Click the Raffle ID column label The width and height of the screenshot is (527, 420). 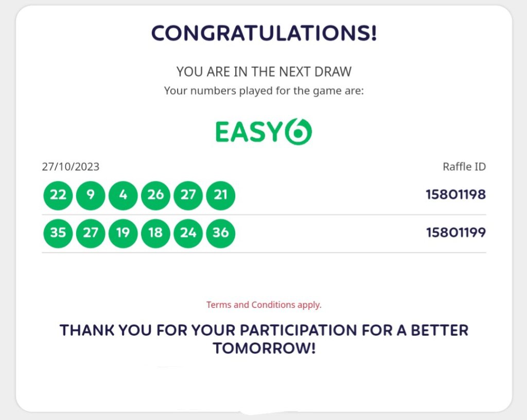click(x=464, y=167)
